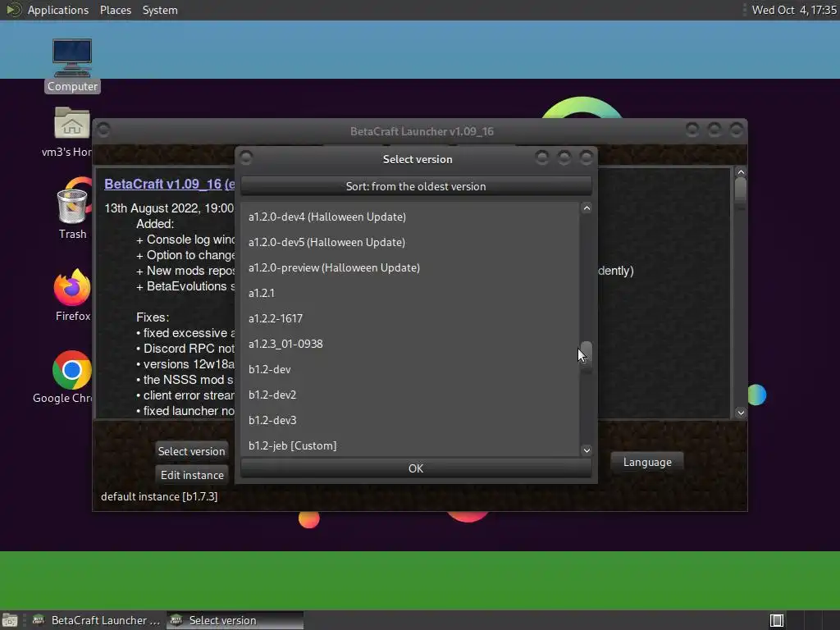Click the Select version dialog left window menu button

pyautogui.click(x=246, y=158)
